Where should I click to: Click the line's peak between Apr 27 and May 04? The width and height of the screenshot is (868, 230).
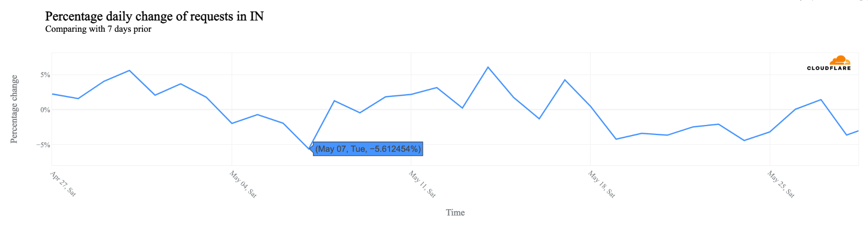pyautogui.click(x=129, y=70)
